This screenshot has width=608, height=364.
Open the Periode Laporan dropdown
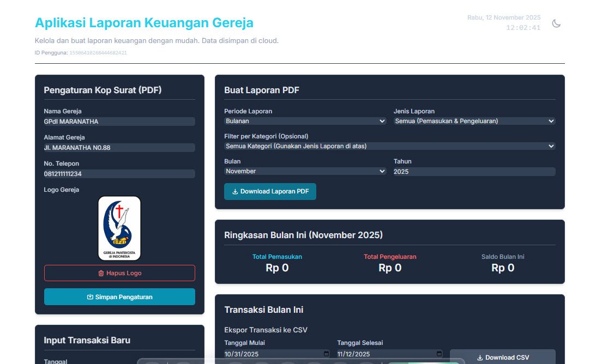pos(305,121)
